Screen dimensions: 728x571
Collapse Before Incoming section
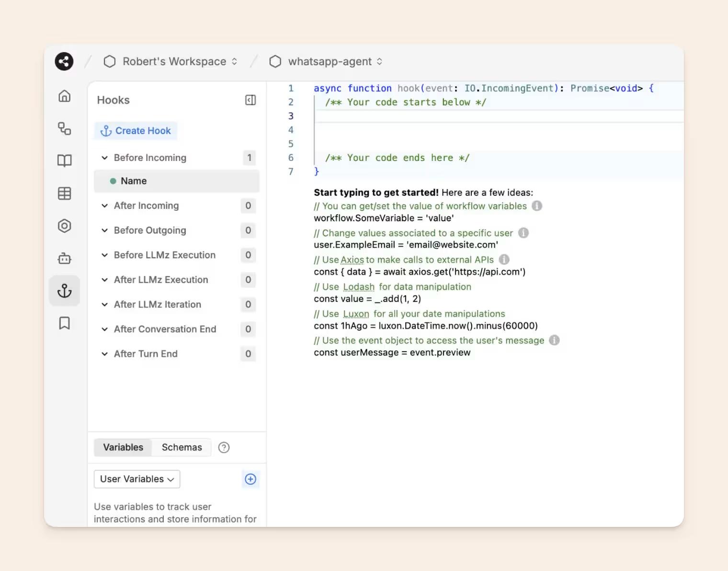point(104,158)
